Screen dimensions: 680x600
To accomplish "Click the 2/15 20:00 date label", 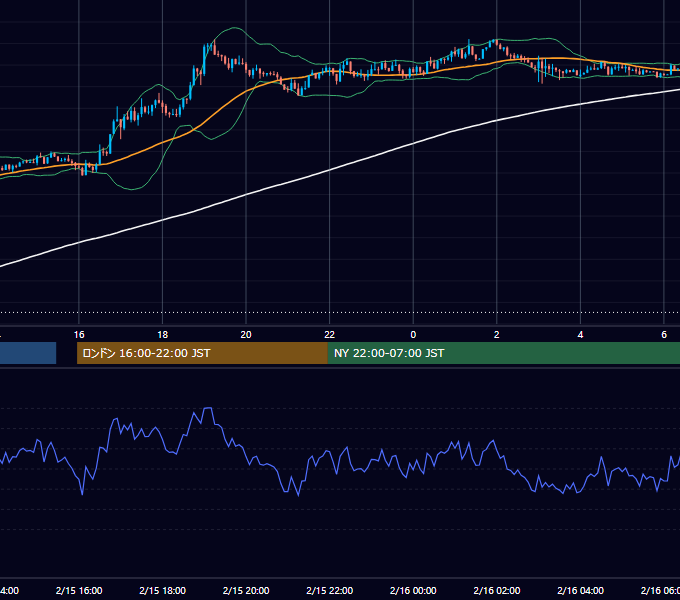I will pos(246,590).
